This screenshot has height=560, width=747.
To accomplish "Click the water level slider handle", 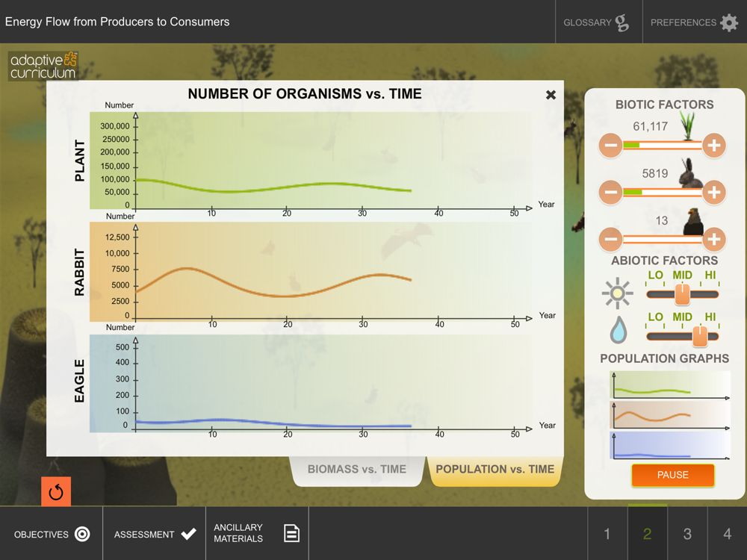I will click(700, 336).
